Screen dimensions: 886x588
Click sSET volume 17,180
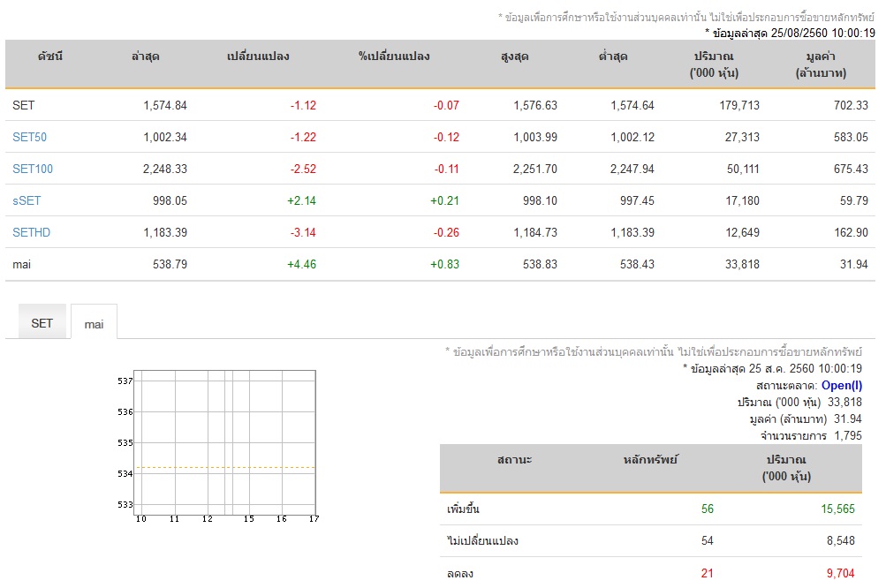[743, 200]
